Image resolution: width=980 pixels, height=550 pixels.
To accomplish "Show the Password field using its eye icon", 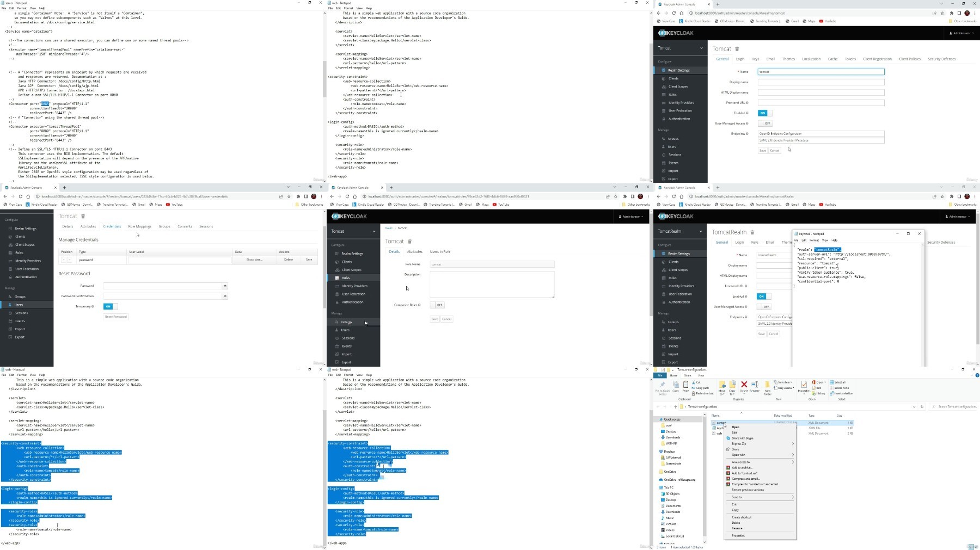I will tap(225, 286).
